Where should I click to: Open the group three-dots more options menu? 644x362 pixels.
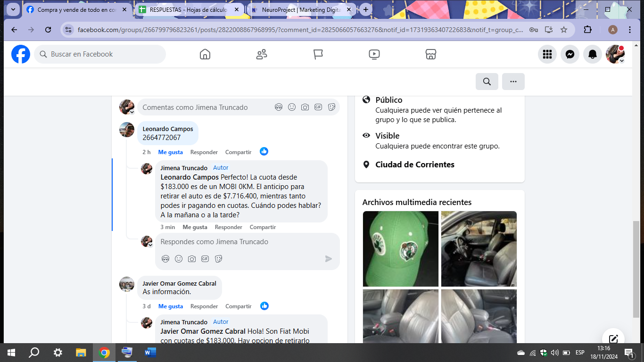pos(513,82)
